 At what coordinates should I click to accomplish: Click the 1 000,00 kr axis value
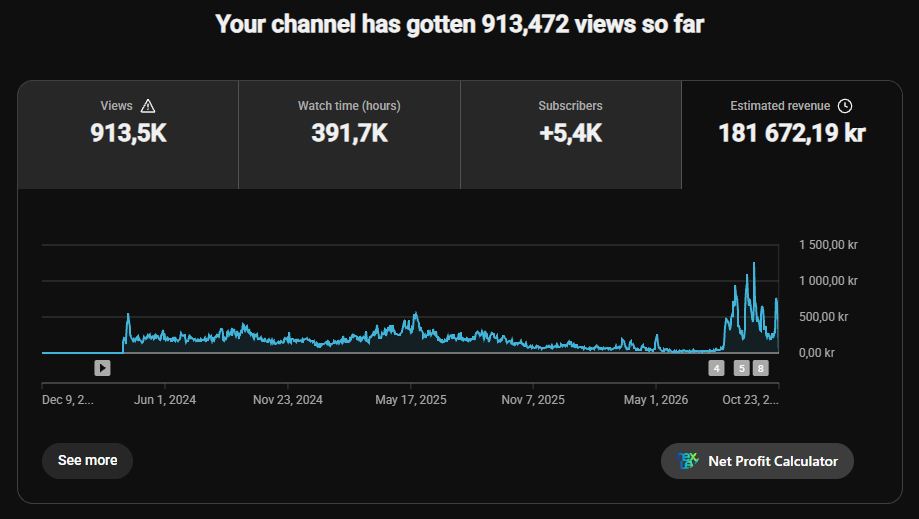click(x=828, y=281)
